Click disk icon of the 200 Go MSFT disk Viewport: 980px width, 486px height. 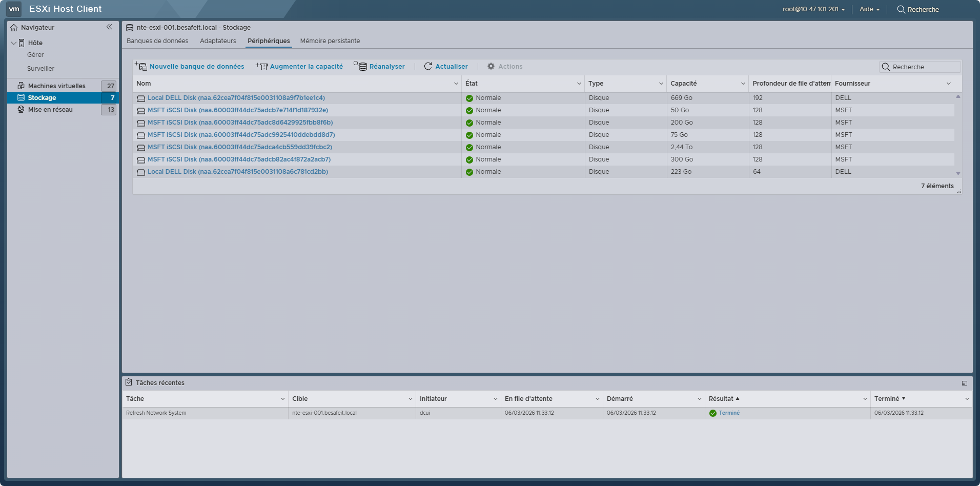tap(141, 123)
